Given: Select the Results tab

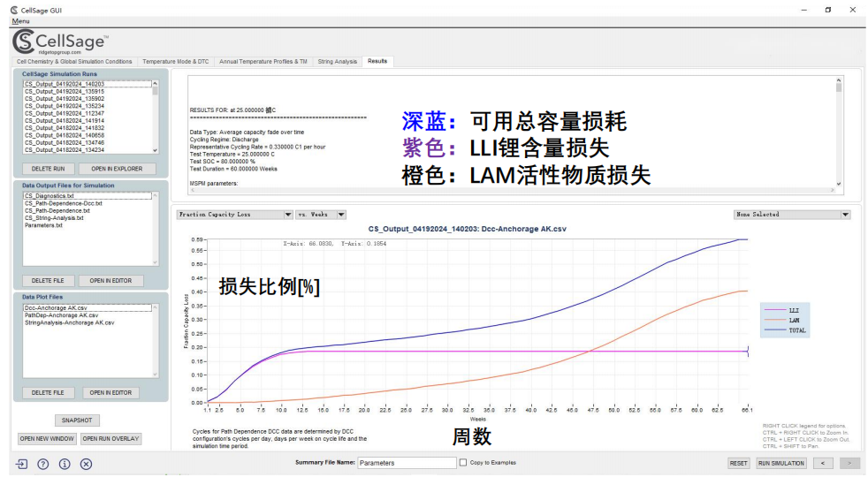Looking at the screenshot, I should (x=377, y=62).
